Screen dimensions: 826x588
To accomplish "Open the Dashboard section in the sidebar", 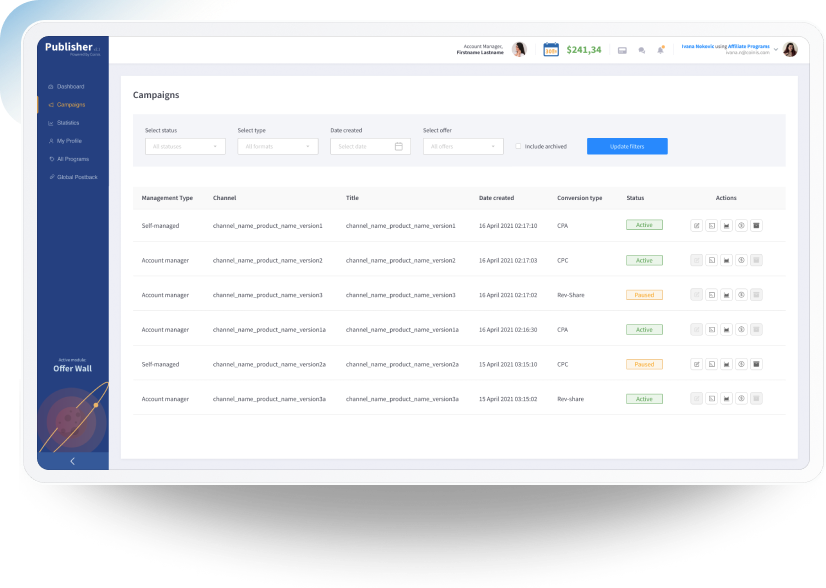I will [x=70, y=87].
